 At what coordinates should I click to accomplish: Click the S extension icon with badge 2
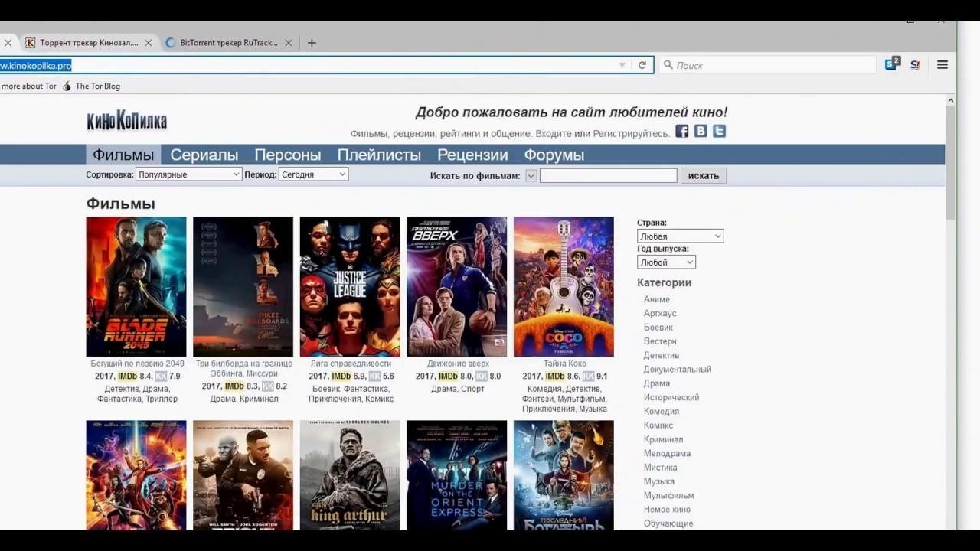point(892,64)
